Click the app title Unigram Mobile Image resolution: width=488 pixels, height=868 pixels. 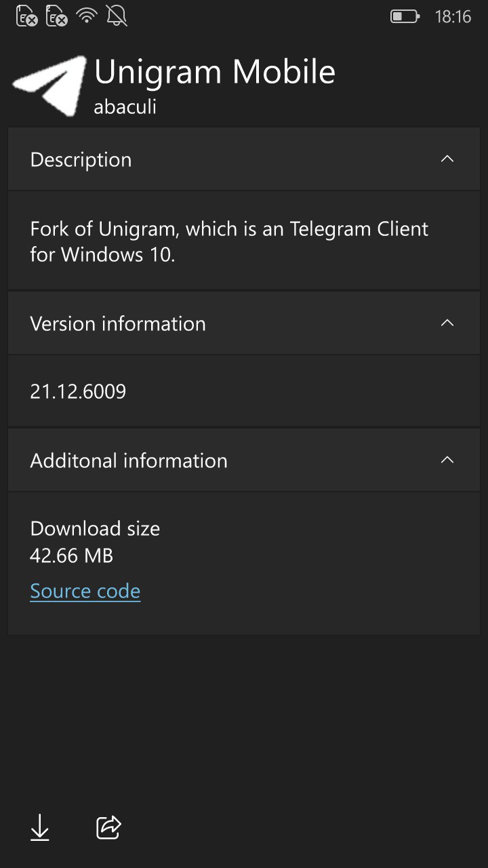coord(216,72)
